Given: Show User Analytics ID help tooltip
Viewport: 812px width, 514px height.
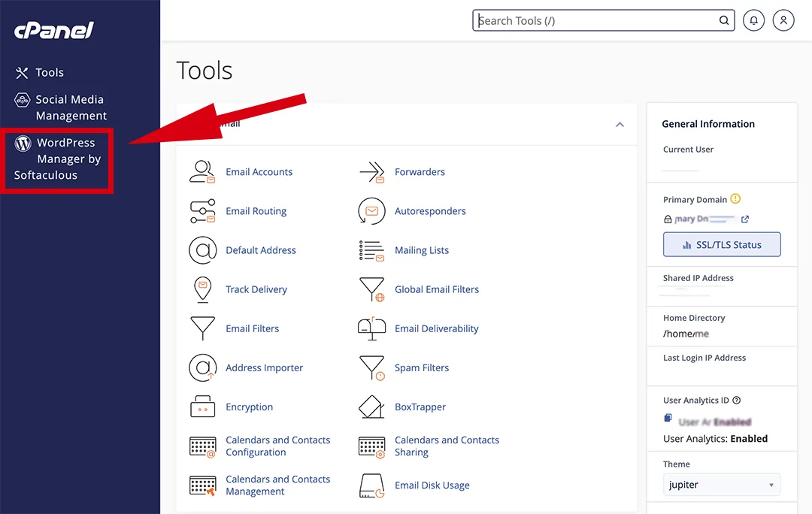Looking at the screenshot, I should pos(736,400).
